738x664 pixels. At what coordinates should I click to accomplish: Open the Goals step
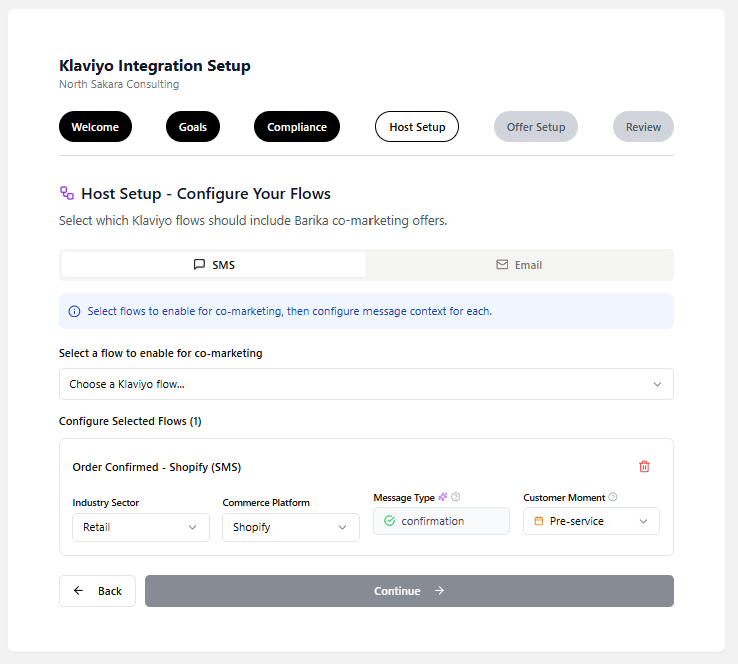tap(193, 127)
